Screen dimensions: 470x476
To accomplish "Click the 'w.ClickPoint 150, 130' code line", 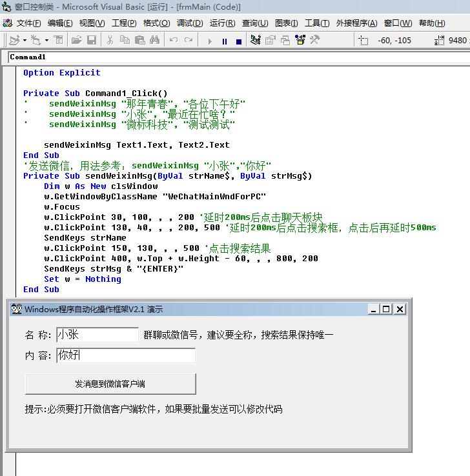I will [158, 248].
